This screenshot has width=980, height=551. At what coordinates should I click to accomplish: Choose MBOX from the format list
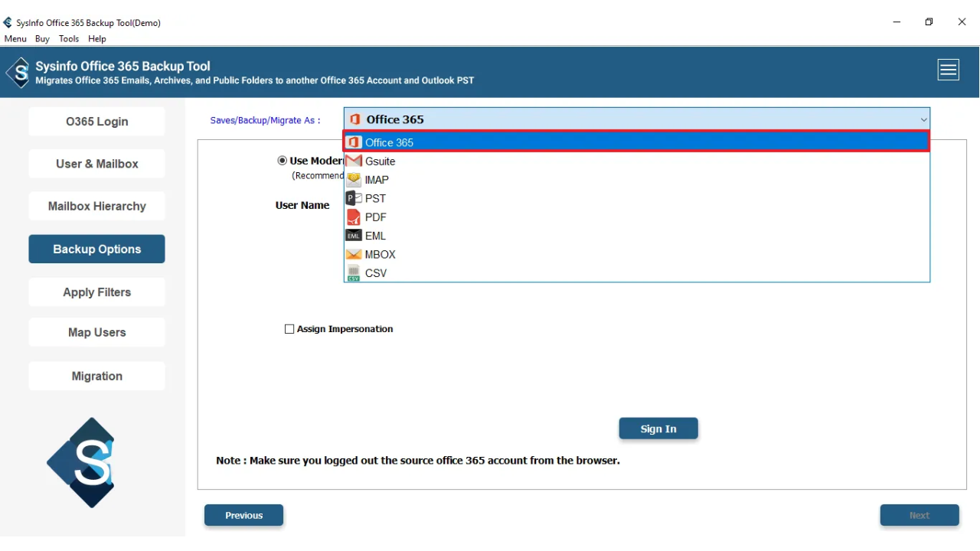pyautogui.click(x=637, y=254)
